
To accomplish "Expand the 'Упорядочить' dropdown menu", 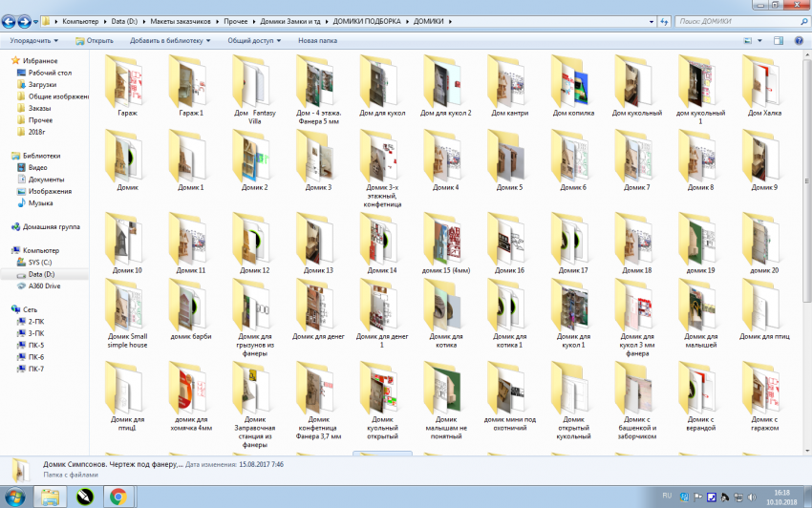I will (x=33, y=41).
